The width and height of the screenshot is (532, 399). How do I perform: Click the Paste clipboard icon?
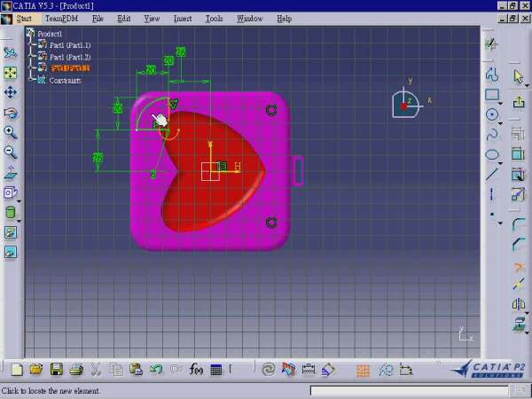coord(136,370)
